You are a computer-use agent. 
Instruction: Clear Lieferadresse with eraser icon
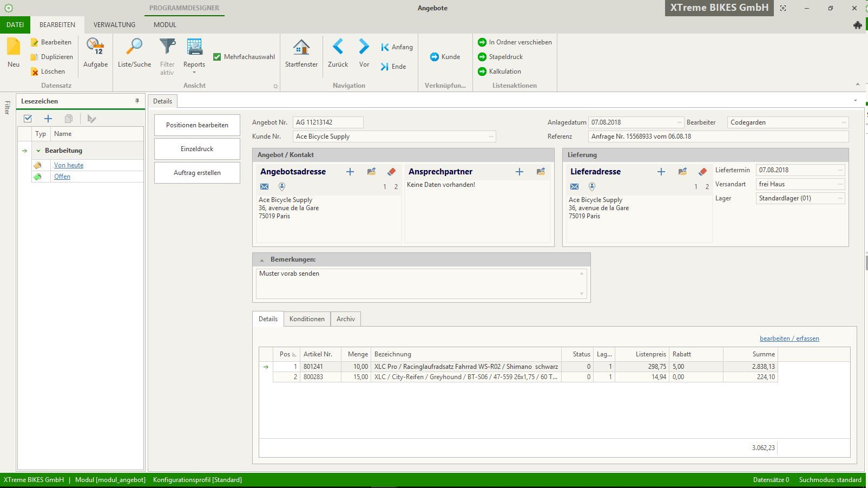(702, 172)
